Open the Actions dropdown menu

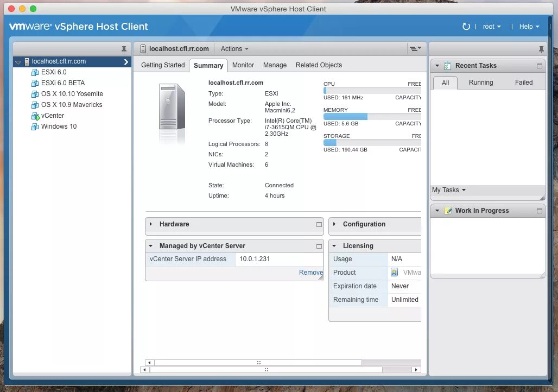tap(234, 48)
